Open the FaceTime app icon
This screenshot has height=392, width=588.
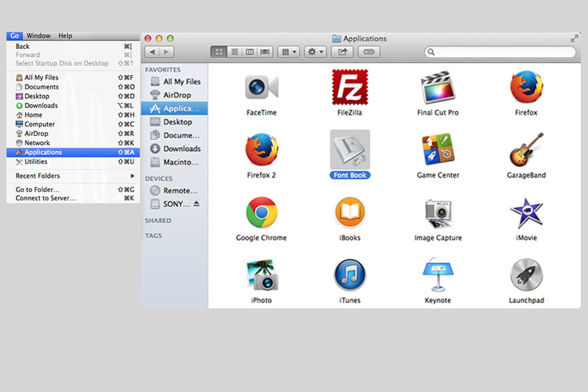pos(261,87)
